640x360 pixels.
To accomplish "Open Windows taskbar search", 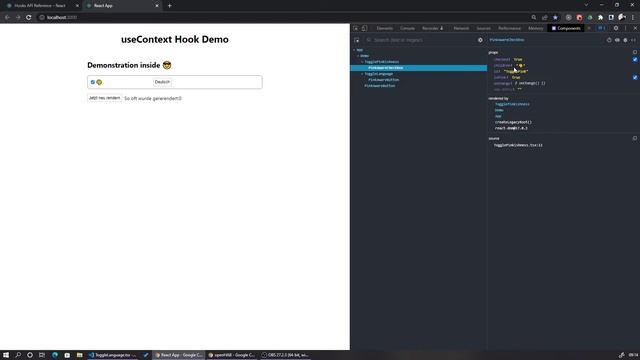I will (18, 355).
